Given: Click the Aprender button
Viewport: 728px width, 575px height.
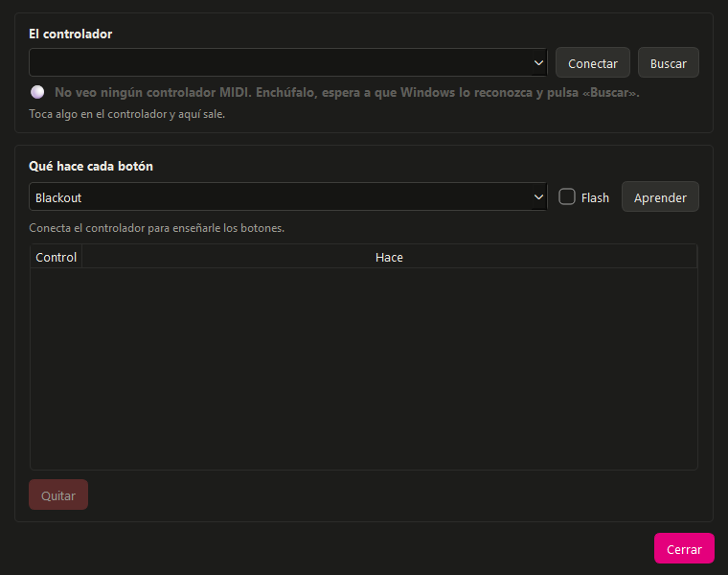Looking at the screenshot, I should [660, 196].
